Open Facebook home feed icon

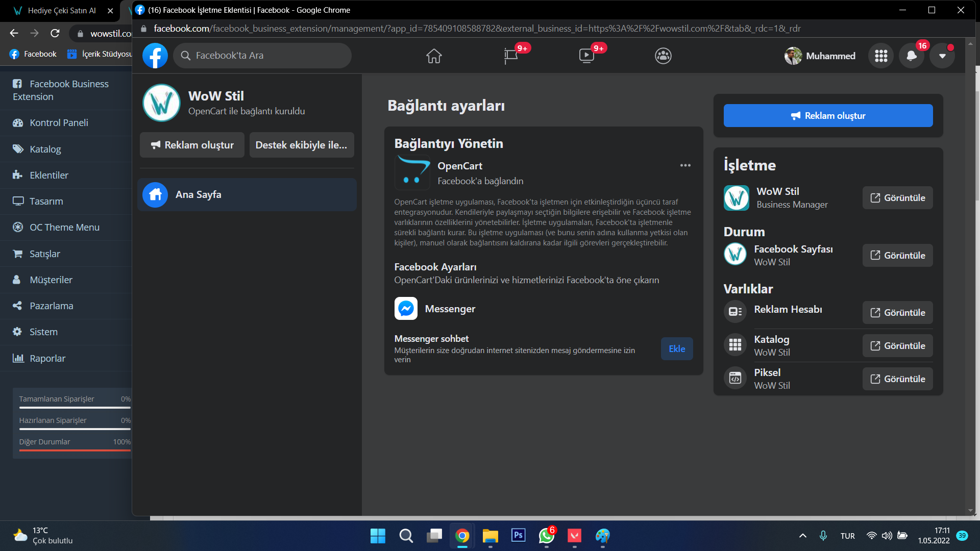point(434,56)
